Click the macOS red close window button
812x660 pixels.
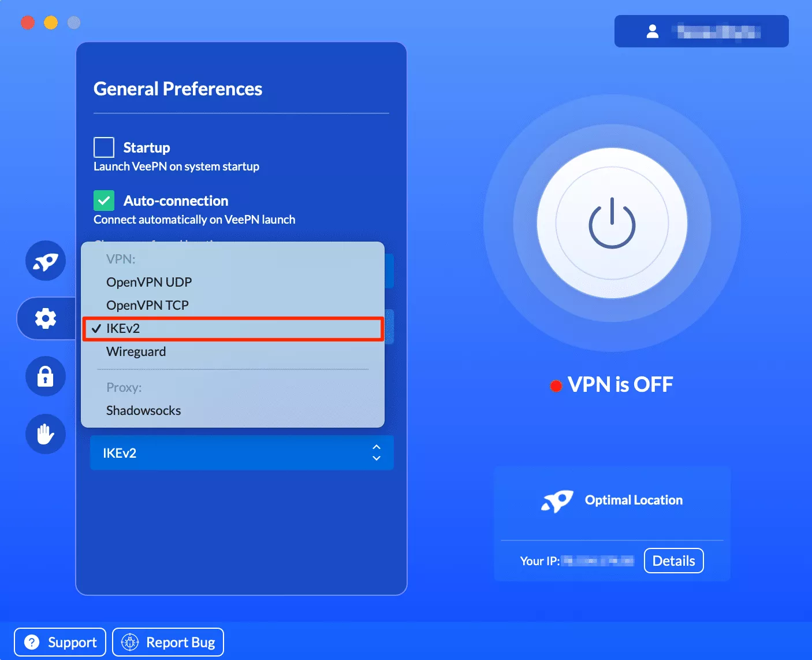coord(28,23)
